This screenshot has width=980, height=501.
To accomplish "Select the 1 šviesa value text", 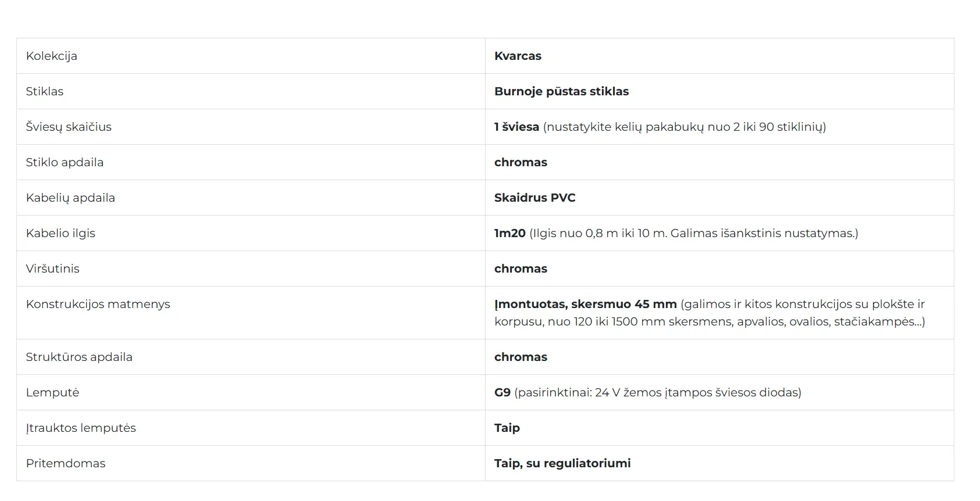I will 516,127.
